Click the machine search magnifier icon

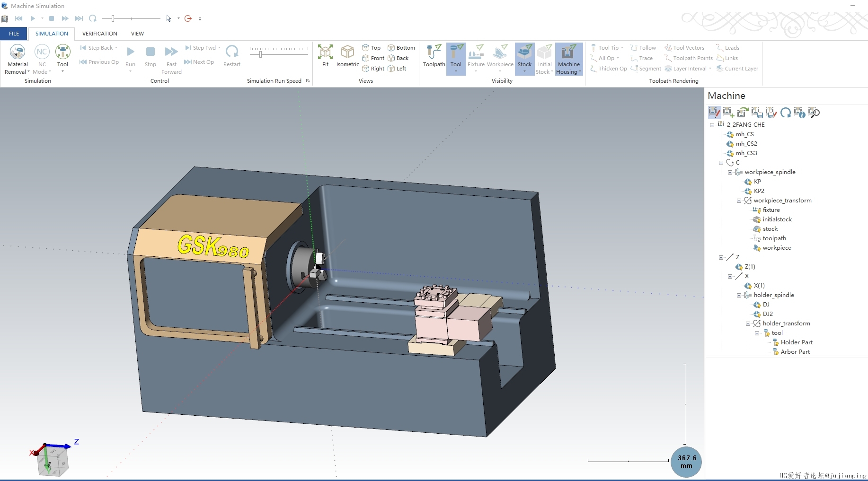tap(814, 112)
